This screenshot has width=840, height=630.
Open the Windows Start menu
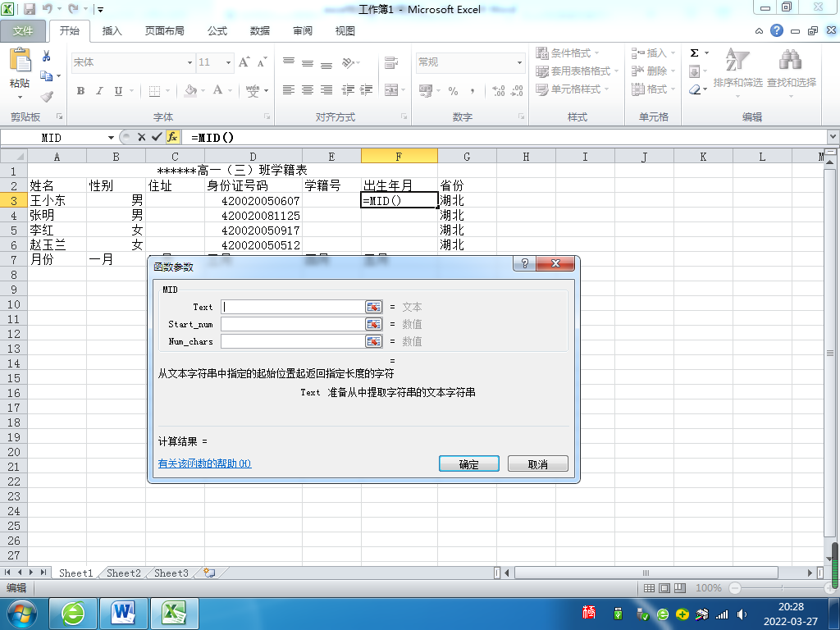pyautogui.click(x=21, y=614)
